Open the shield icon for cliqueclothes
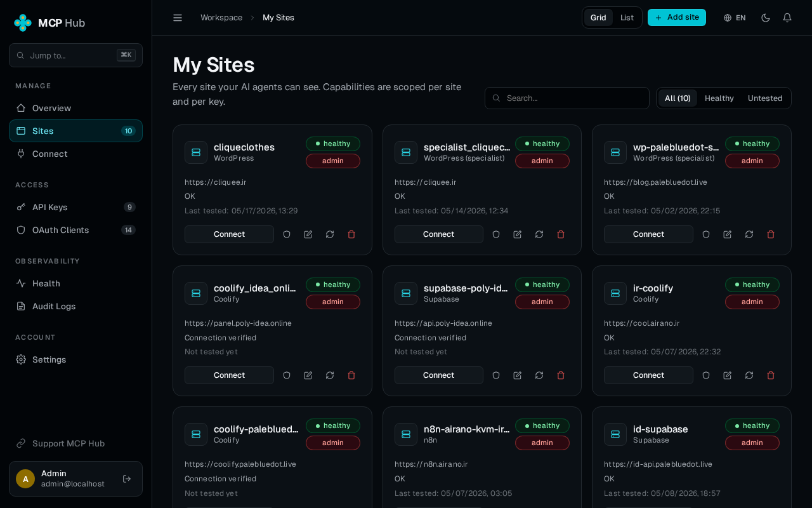Viewport: 812px width, 508px height. pyautogui.click(x=287, y=234)
